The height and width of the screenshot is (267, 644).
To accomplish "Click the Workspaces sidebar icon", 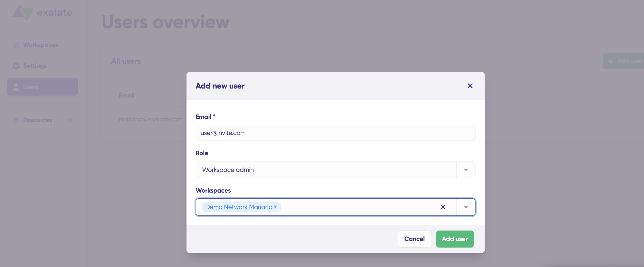I will (x=16, y=45).
